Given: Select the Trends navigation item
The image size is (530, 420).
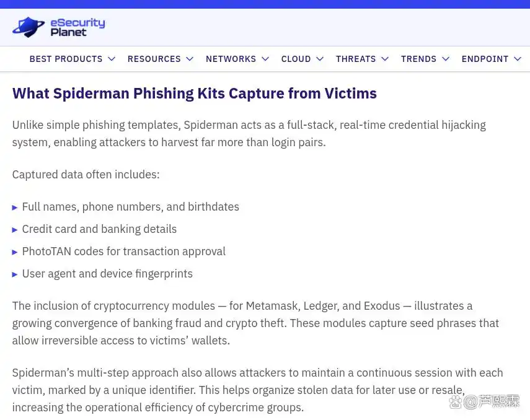Looking at the screenshot, I should pyautogui.click(x=419, y=59).
